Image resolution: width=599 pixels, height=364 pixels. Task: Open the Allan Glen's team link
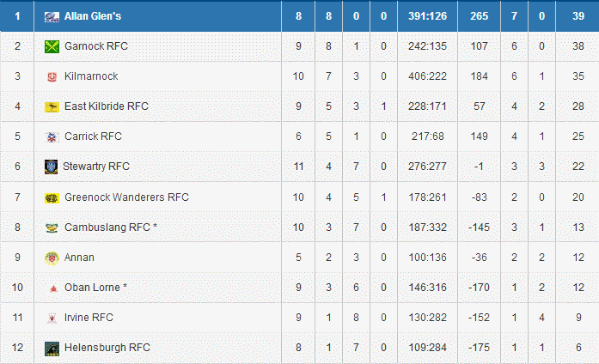[x=92, y=16]
